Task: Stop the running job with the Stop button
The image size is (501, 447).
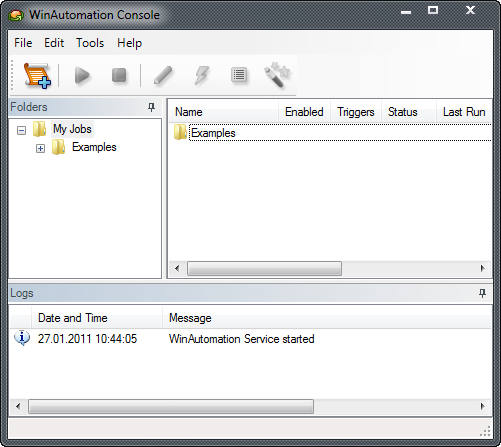Action: click(x=119, y=75)
